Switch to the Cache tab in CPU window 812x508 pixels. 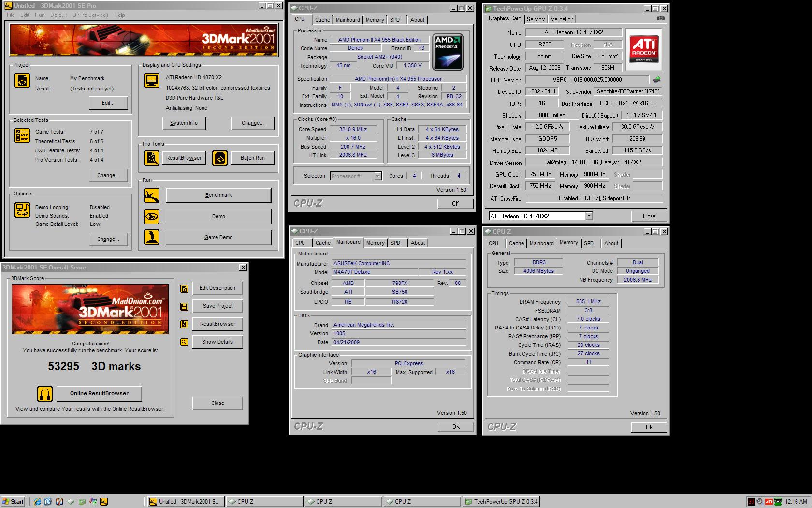point(322,20)
